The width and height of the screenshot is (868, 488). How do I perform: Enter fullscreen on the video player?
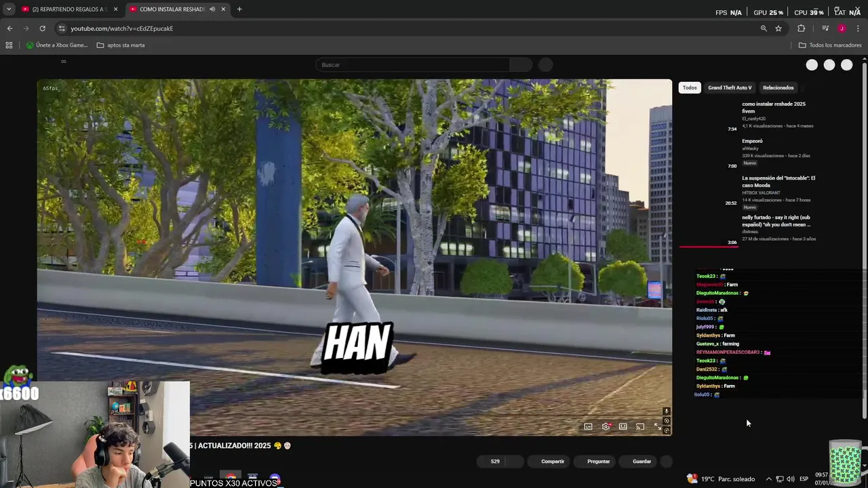click(657, 426)
